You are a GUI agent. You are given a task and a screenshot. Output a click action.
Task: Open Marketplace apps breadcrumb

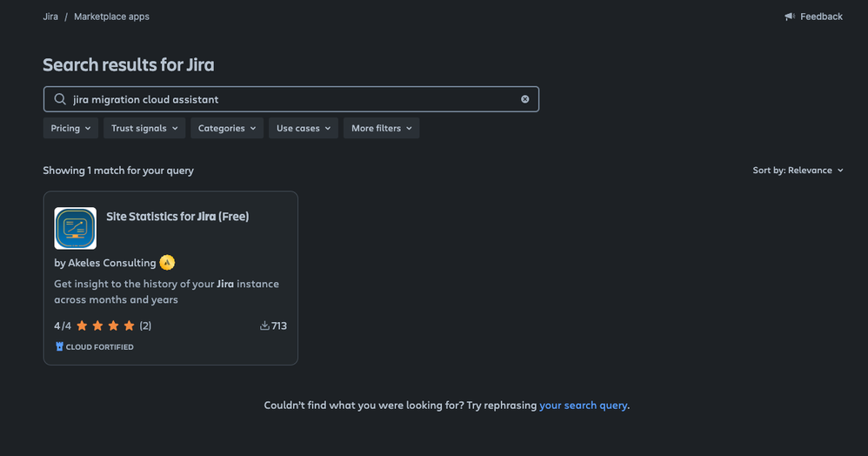pos(112,17)
